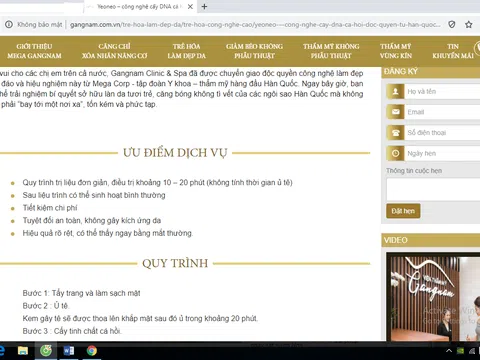Click the Đặt hẹn button
Screen dimensions: 480x360
click(403, 211)
